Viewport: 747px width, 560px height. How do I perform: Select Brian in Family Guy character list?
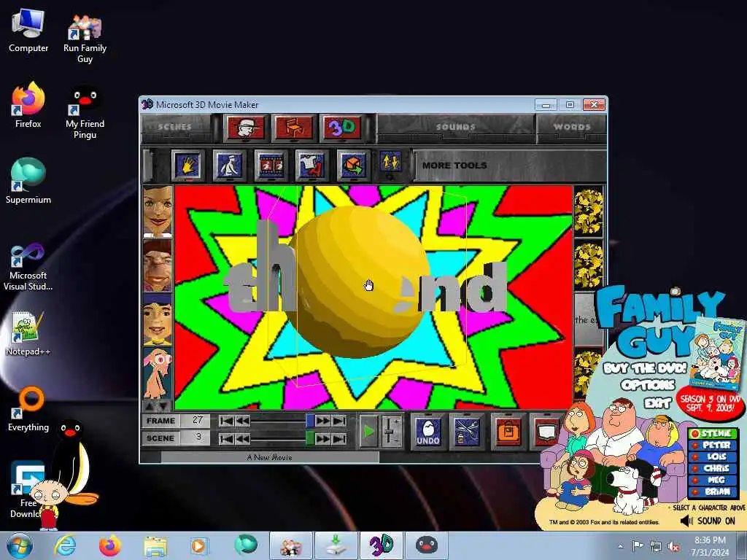click(x=713, y=491)
